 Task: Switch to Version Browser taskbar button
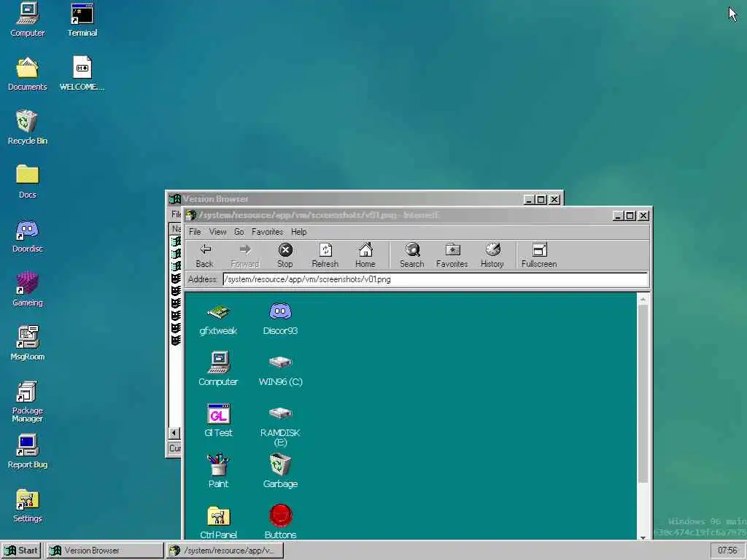[x=104, y=551]
